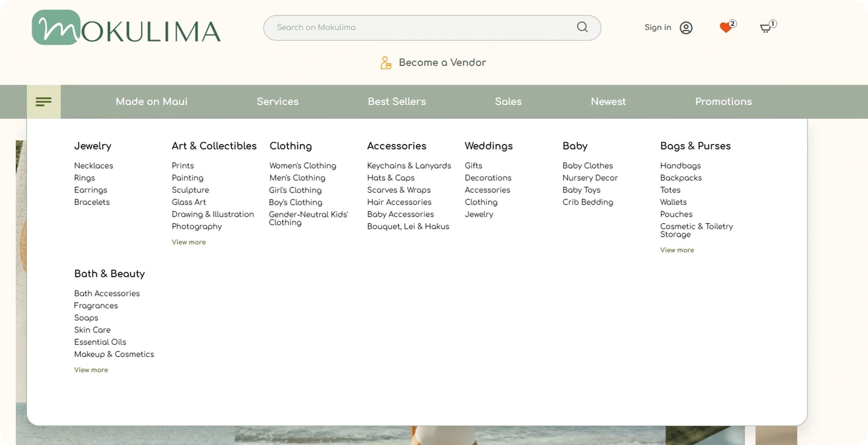Open the Weddings category heading
This screenshot has width=868, height=445.
pyautogui.click(x=488, y=146)
